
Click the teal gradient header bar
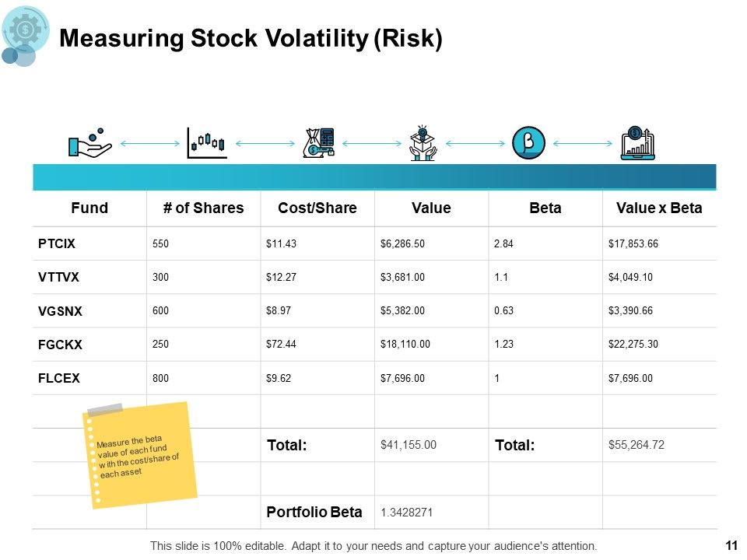click(x=374, y=177)
